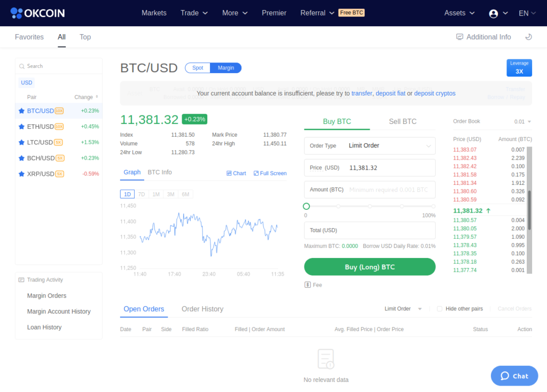Expand the More menu

coord(235,13)
